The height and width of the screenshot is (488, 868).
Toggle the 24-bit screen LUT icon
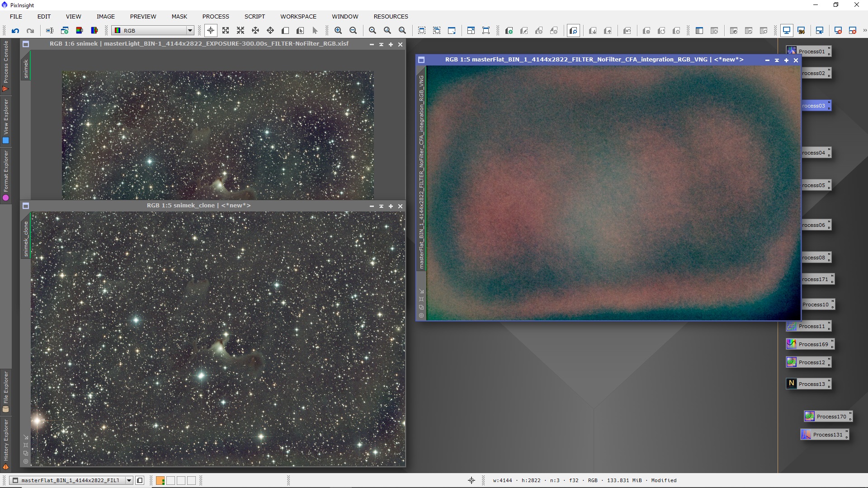(x=802, y=31)
